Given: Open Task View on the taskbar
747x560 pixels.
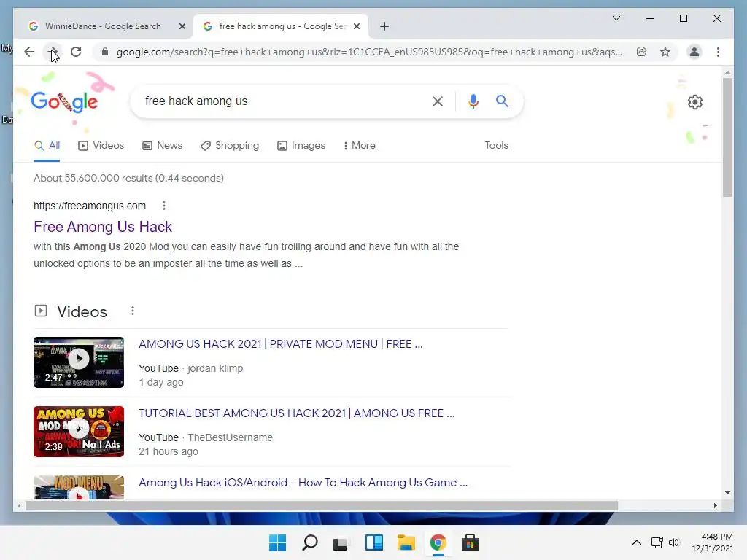Looking at the screenshot, I should pos(341,542).
